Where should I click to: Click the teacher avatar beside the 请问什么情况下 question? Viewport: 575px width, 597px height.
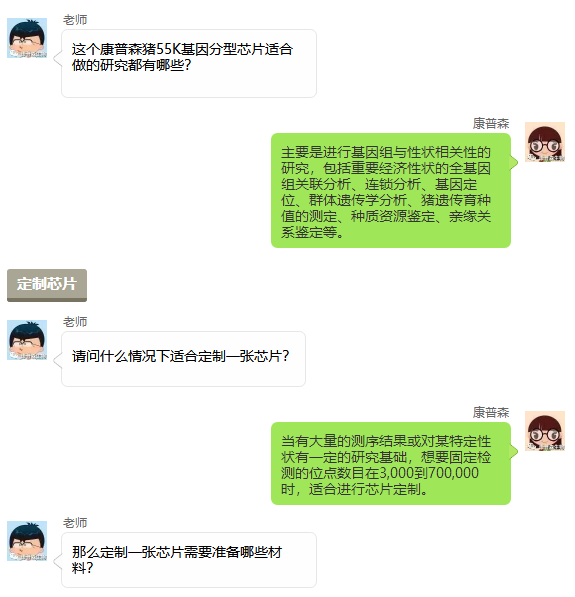coord(27,340)
